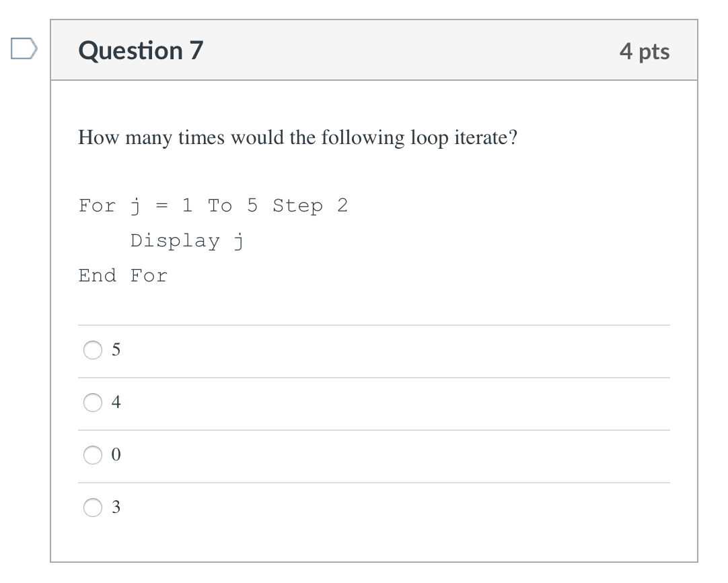Select answer choice 5 by its label
This screenshot has height=583, width=728.
116,349
